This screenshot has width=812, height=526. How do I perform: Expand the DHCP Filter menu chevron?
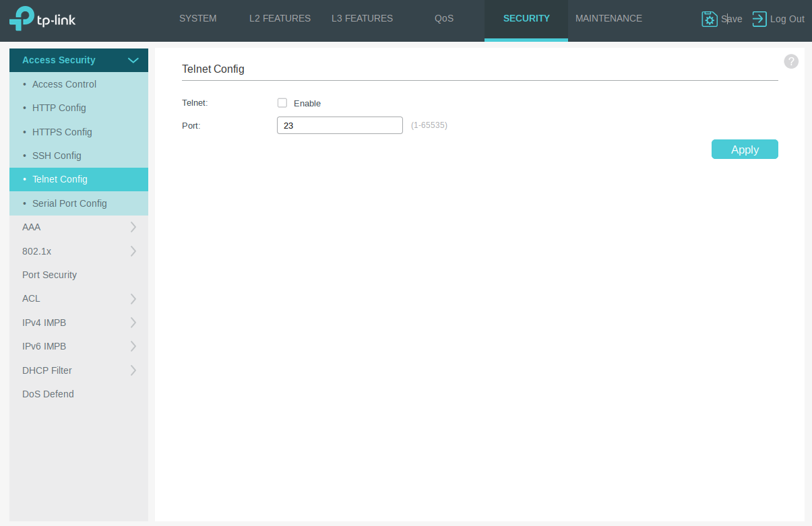click(x=133, y=370)
